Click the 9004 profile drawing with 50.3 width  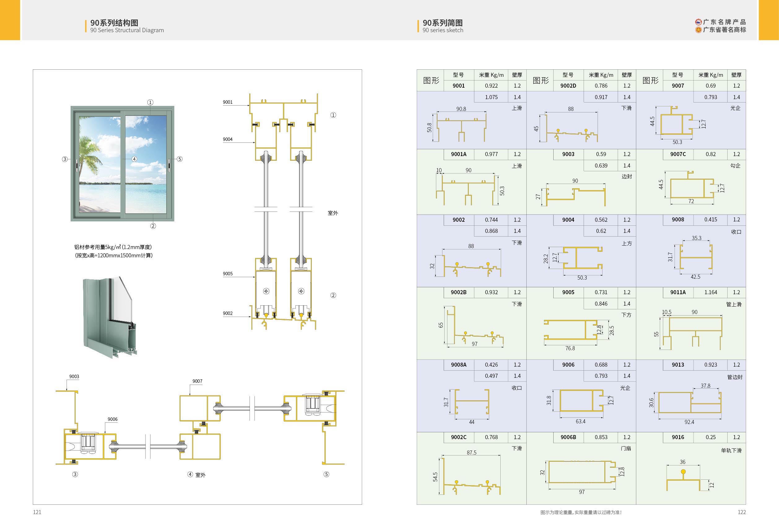pos(573,262)
